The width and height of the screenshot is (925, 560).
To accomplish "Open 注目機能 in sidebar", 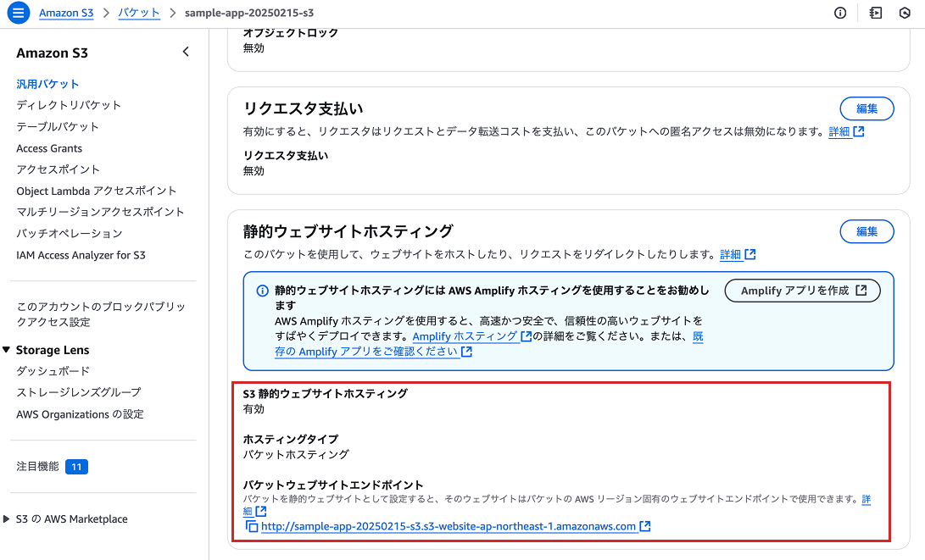I will 38,466.
